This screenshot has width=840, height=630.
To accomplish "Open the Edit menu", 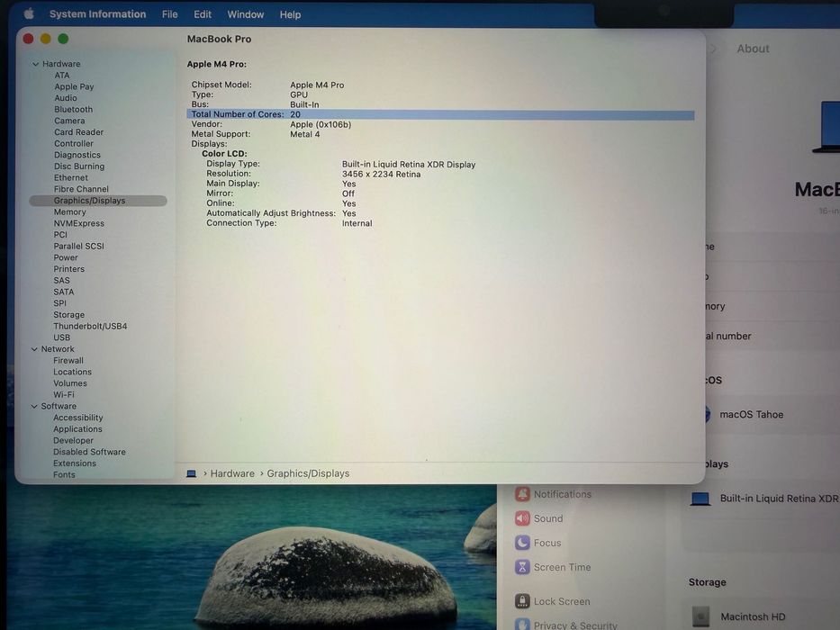I will tap(203, 14).
